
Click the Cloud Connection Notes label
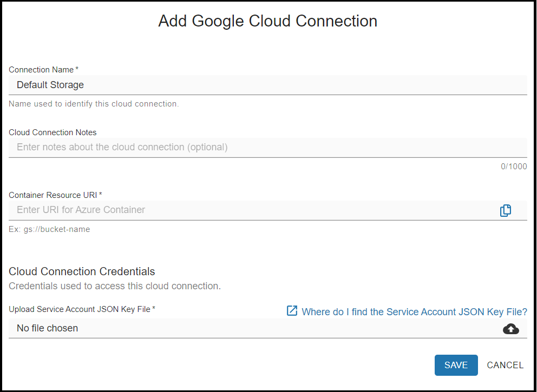tap(53, 132)
